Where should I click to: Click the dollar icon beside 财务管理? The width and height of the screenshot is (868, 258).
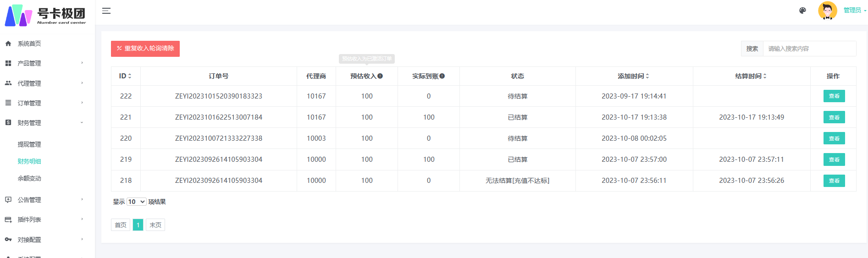(x=8, y=122)
